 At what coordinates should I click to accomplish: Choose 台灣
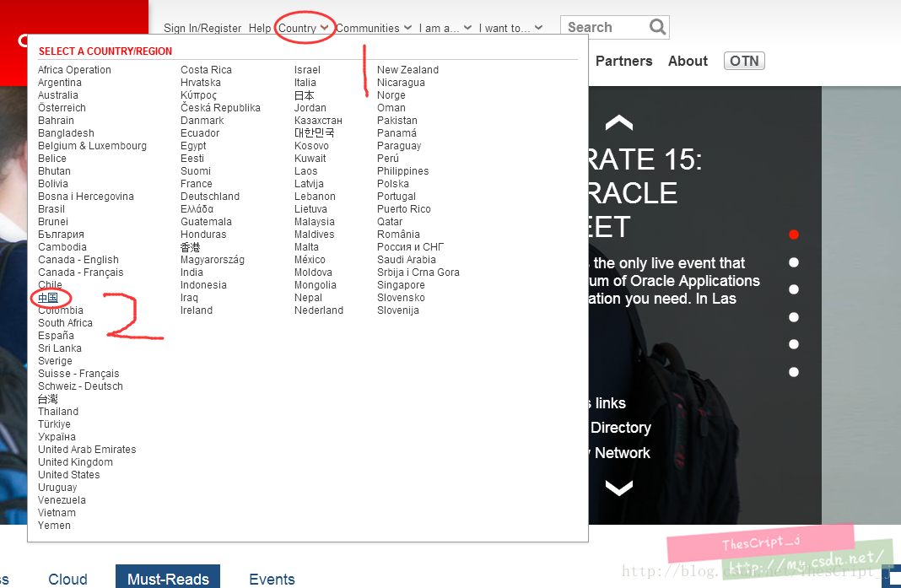click(48, 399)
